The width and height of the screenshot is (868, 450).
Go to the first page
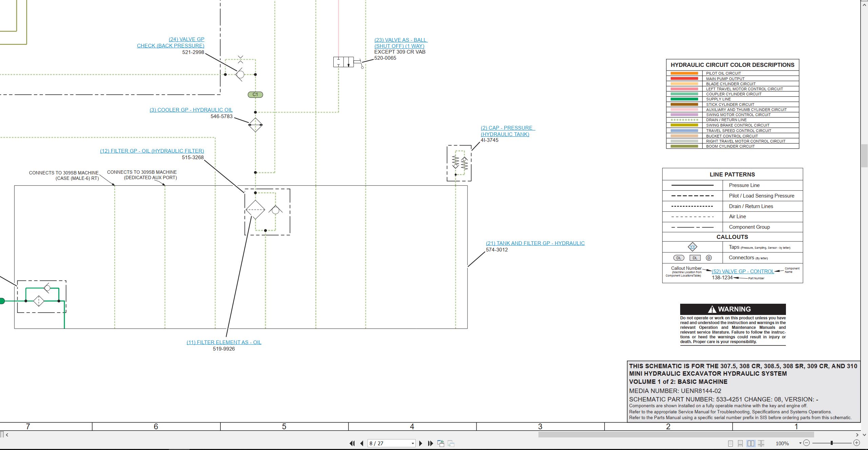pyautogui.click(x=352, y=443)
